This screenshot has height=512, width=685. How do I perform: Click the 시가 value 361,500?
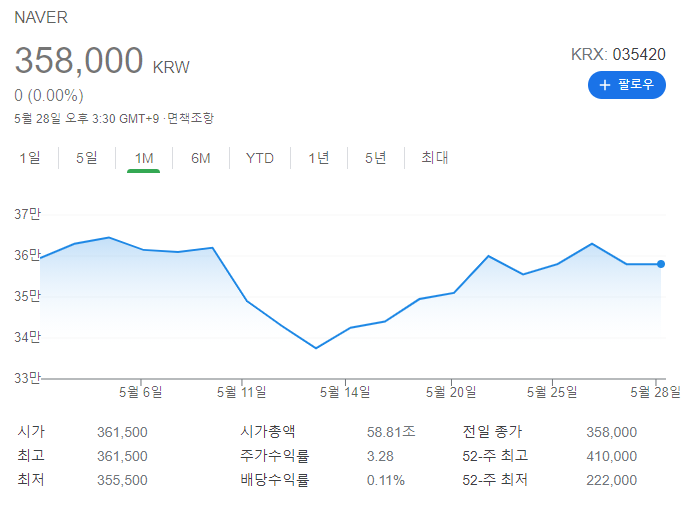click(122, 432)
